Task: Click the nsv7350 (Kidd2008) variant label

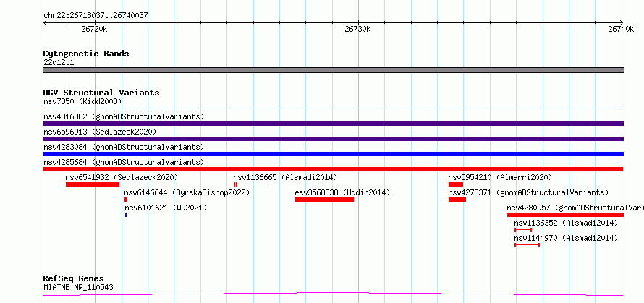Action: (82, 101)
